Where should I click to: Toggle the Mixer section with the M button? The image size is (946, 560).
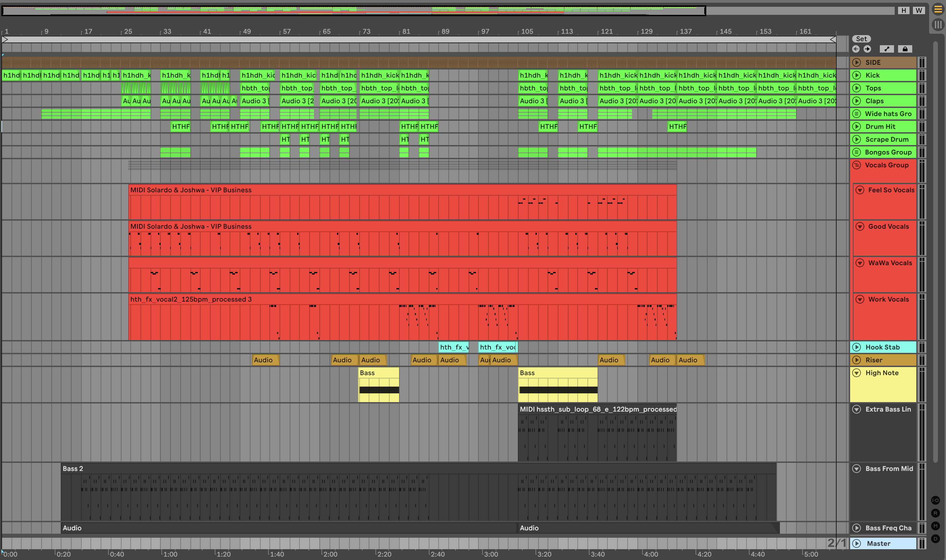coord(936,526)
